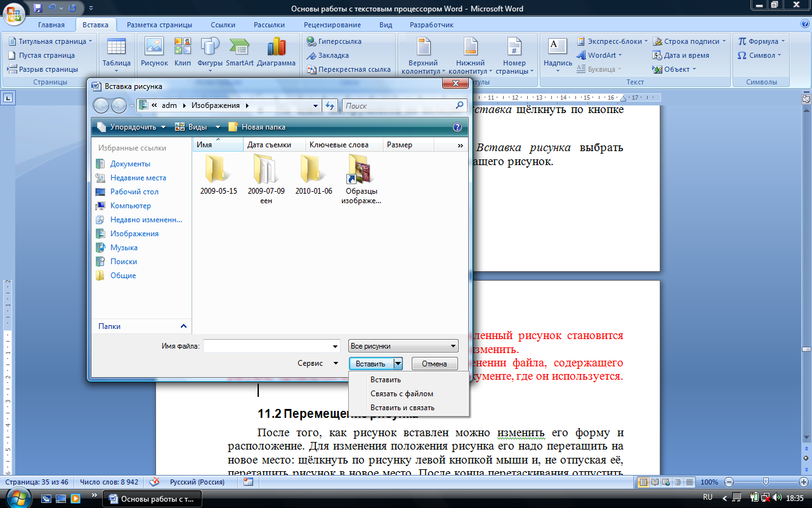
Task: Click the dialog refresh button
Action: pos(330,106)
